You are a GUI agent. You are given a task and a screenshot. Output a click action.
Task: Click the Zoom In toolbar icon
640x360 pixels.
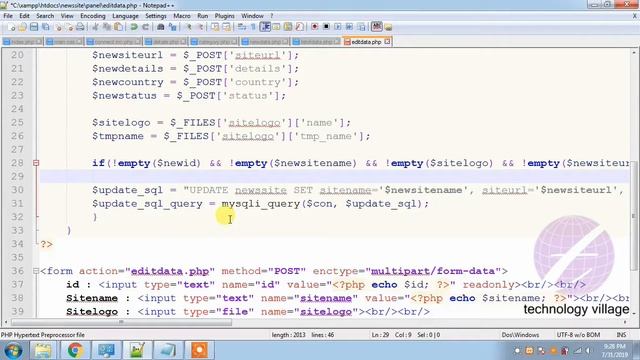pyautogui.click(x=189, y=27)
